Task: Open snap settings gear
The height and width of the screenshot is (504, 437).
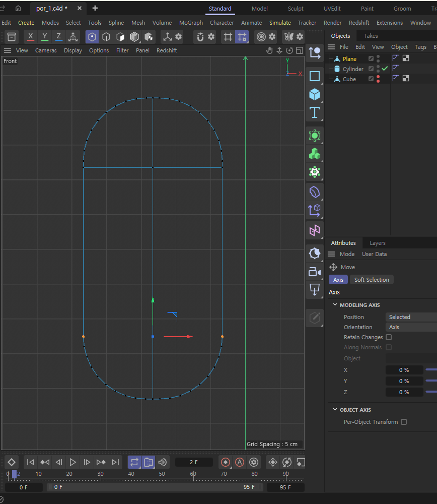Action: click(x=211, y=37)
